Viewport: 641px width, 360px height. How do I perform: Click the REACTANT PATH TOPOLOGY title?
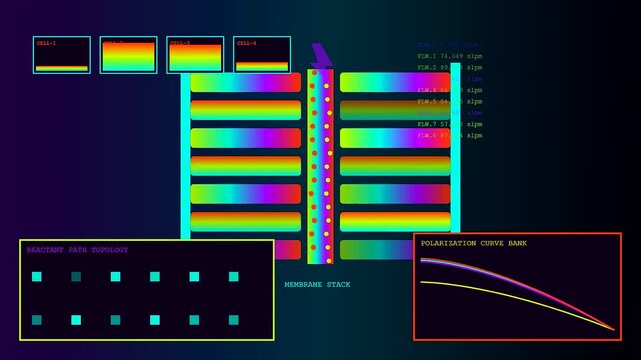click(x=77, y=250)
